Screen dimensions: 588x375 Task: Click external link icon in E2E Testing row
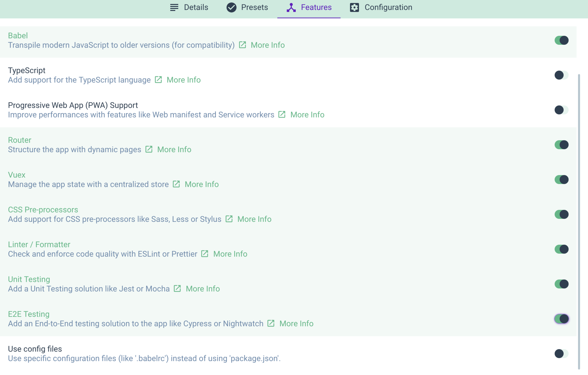(271, 323)
